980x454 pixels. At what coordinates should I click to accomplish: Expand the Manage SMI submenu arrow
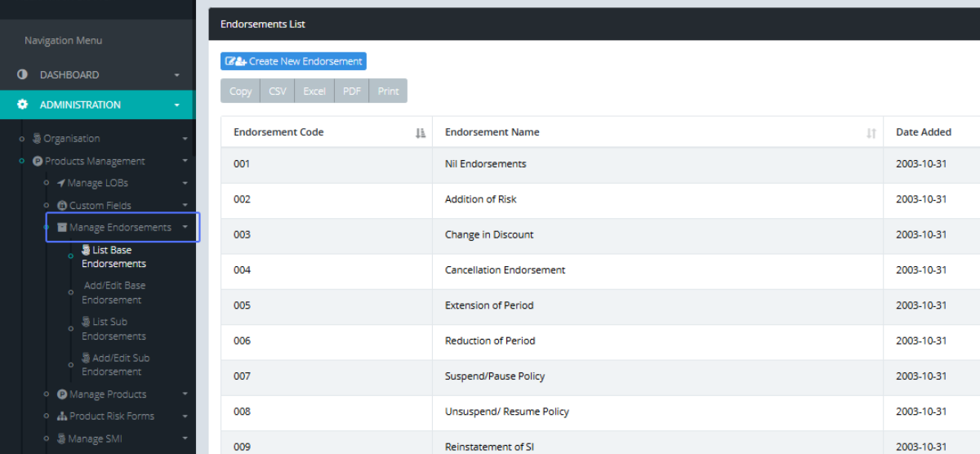tap(185, 439)
